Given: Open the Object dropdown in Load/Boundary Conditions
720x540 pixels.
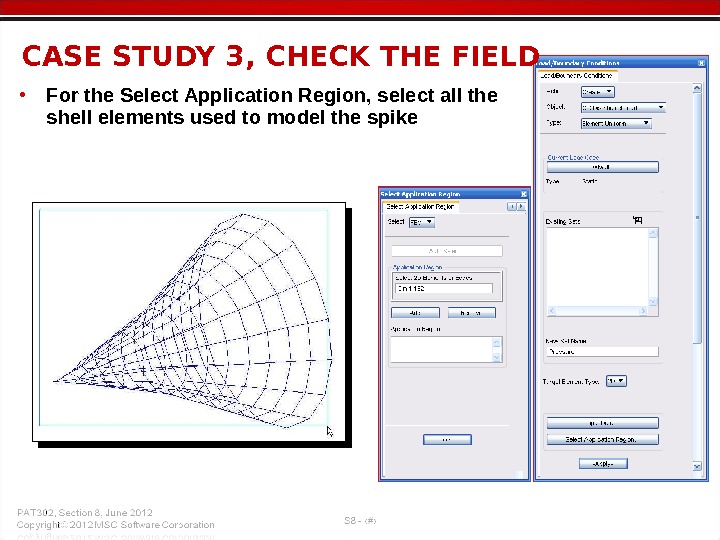Looking at the screenshot, I should [x=623, y=108].
